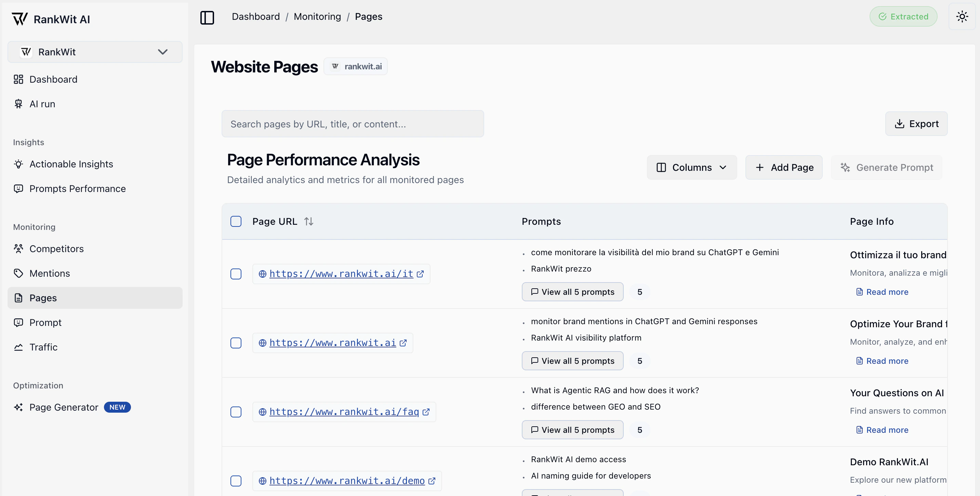The height and width of the screenshot is (496, 980).
Task: Click the RankWit AI logo icon
Action: (19, 19)
